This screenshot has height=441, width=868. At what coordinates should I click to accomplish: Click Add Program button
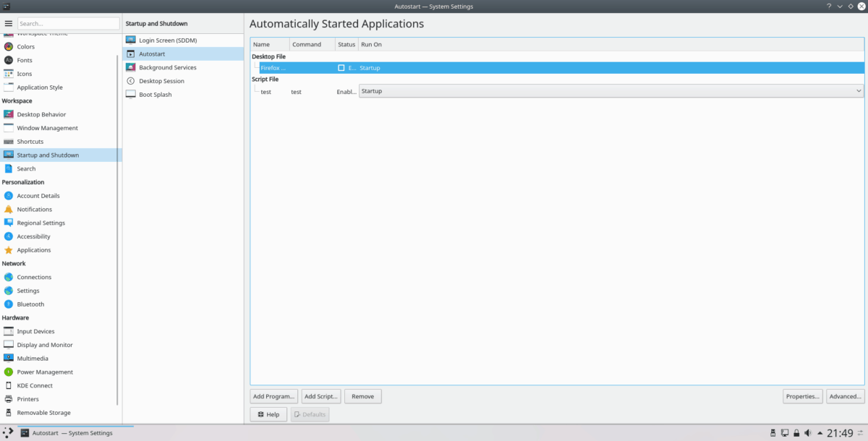(273, 396)
